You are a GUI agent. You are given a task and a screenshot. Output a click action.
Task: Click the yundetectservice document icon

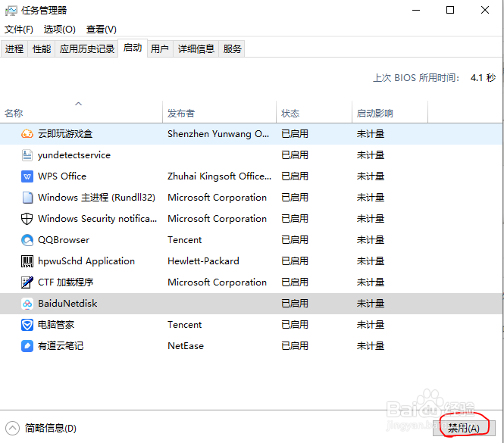27,155
